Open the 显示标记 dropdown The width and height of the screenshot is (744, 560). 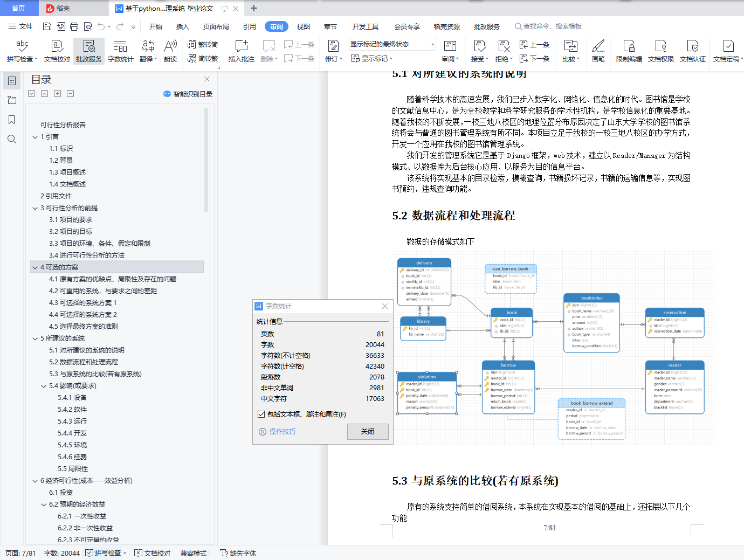tap(372, 58)
